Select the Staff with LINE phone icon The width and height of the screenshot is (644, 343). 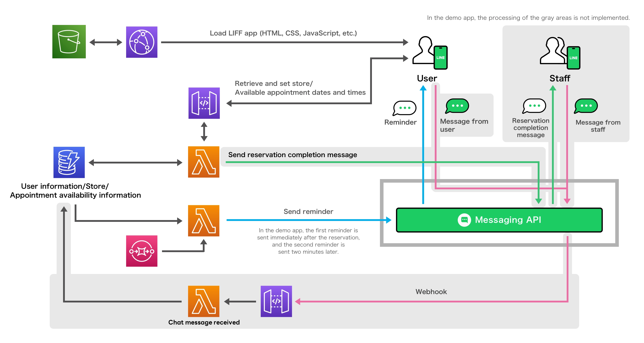560,53
